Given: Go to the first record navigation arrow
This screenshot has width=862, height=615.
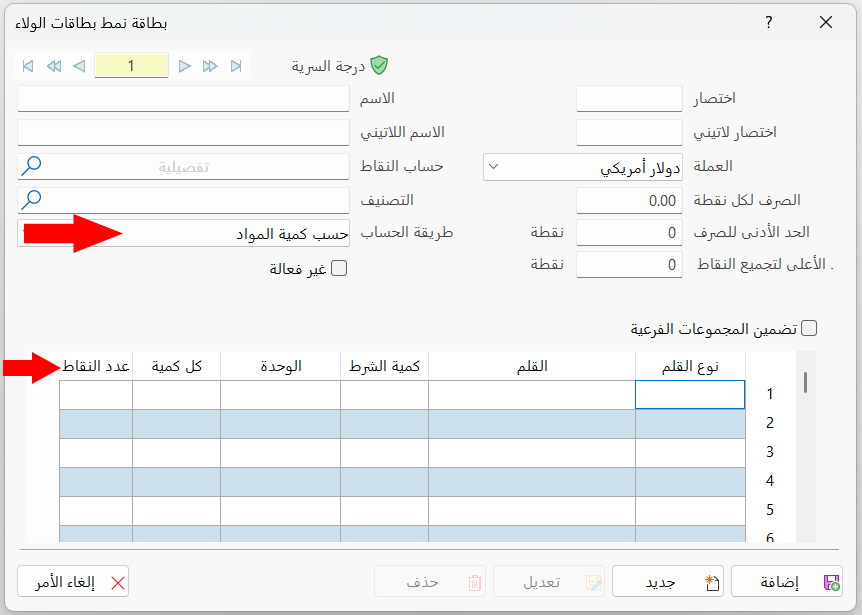Looking at the screenshot, I should click(28, 66).
